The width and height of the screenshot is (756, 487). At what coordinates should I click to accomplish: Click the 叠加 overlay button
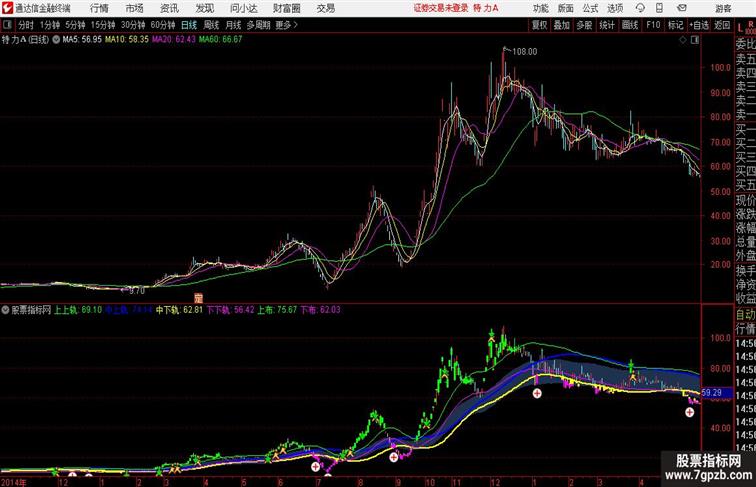pyautogui.click(x=562, y=25)
